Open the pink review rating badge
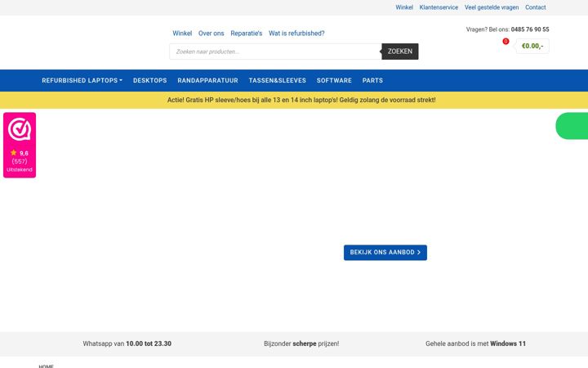The image size is (588, 368). click(20, 145)
